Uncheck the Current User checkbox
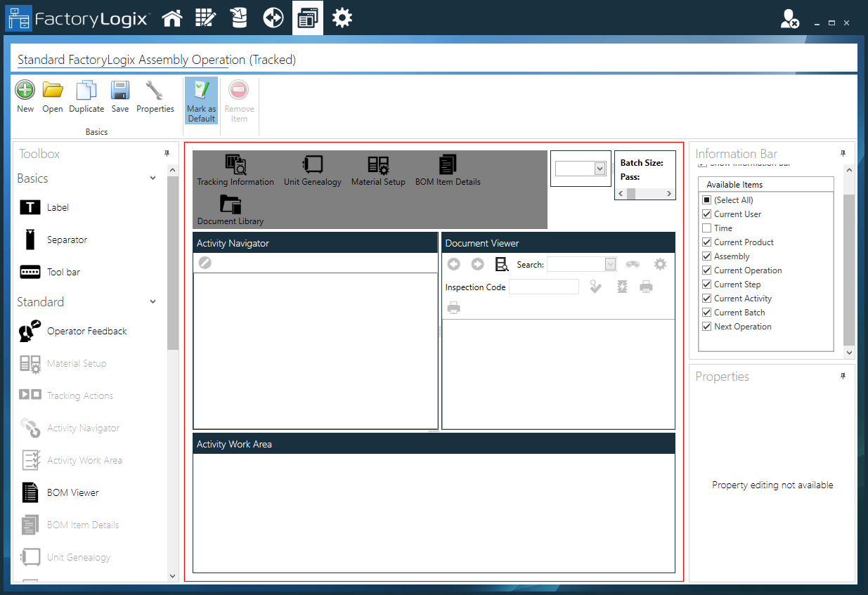The height and width of the screenshot is (595, 868). pos(707,214)
